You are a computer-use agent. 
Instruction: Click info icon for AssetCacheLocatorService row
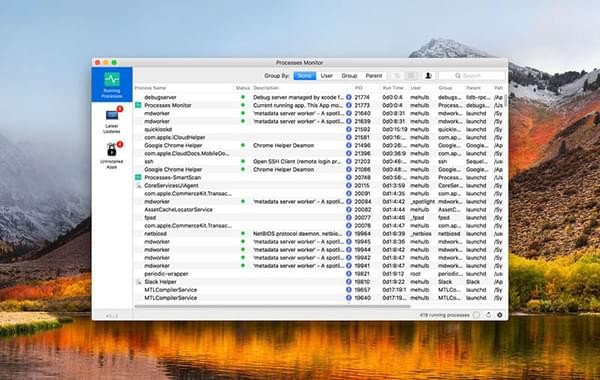pos(349,210)
